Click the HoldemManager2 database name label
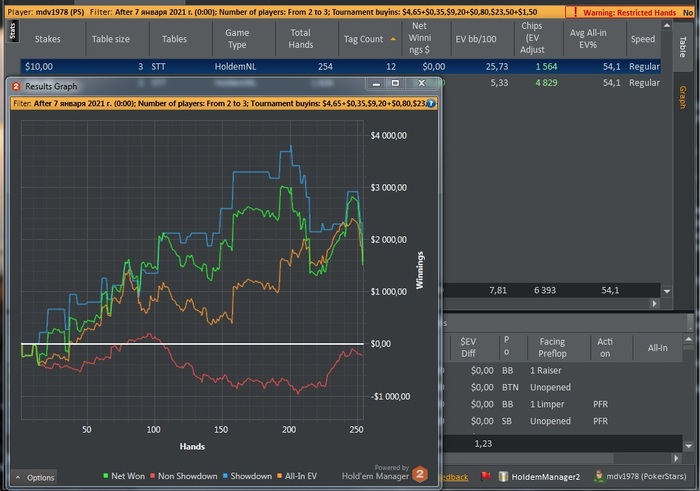The height and width of the screenshot is (491, 700). (546, 477)
